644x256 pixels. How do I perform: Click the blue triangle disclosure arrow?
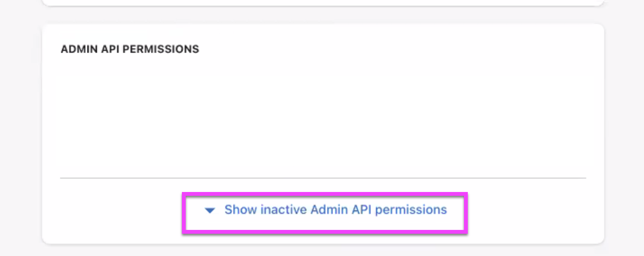[210, 210]
